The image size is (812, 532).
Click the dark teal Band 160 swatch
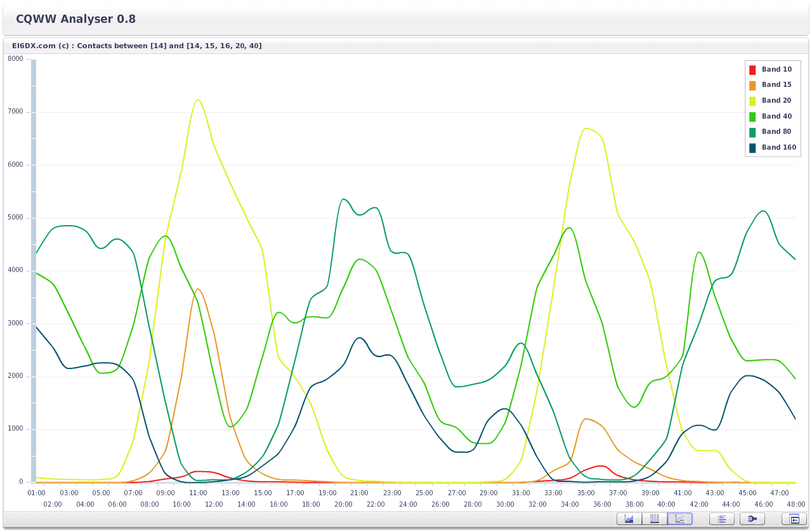(753, 148)
